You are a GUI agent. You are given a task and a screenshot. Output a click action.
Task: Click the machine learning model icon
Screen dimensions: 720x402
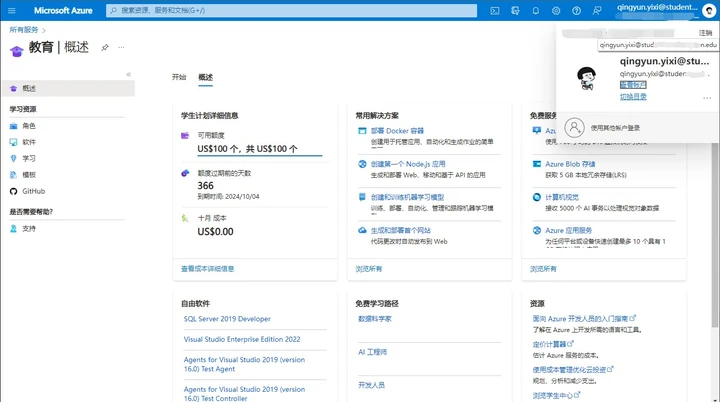pyautogui.click(x=362, y=197)
